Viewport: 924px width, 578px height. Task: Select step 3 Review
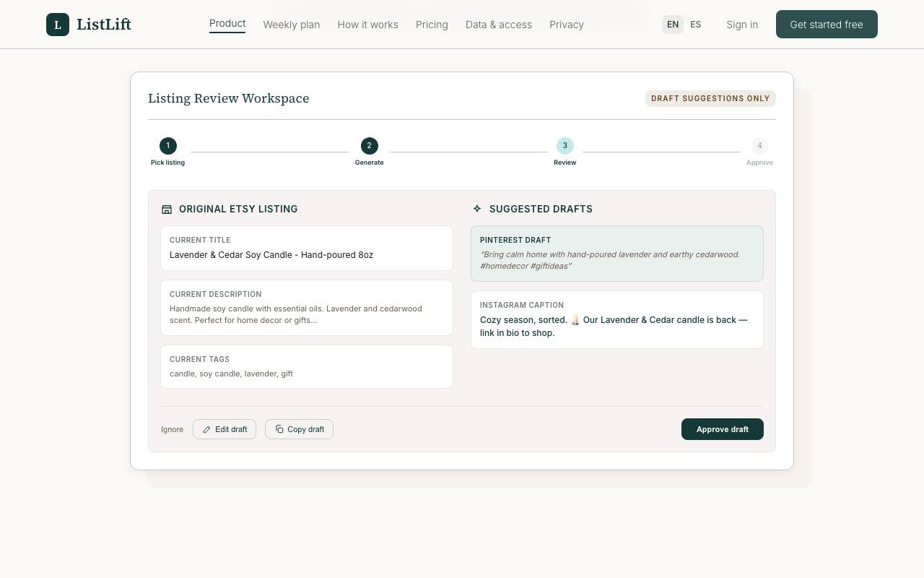(x=565, y=152)
